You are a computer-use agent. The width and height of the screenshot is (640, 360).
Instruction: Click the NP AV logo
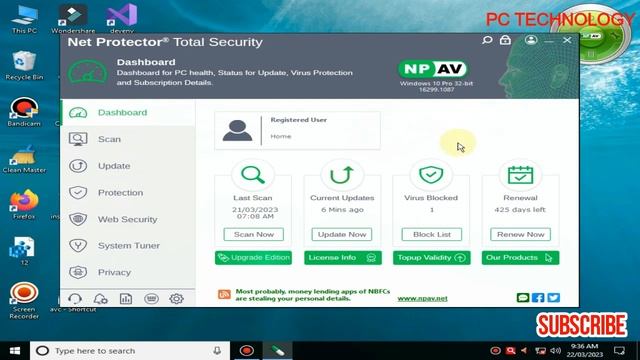[433, 69]
